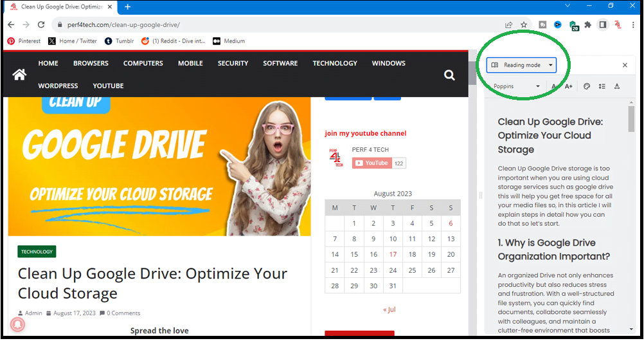The height and width of the screenshot is (341, 644).
Task: Open the Pinterest bookmark
Action: tap(24, 41)
